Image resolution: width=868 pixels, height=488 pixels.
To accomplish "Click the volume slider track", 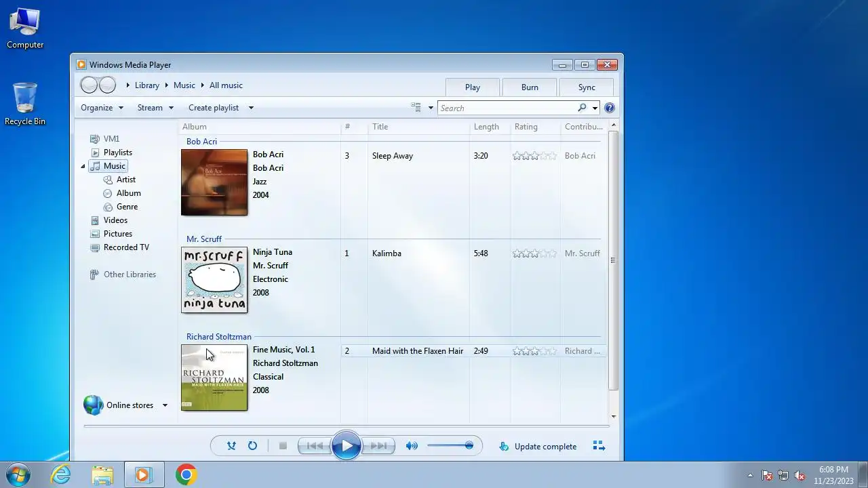I will (x=449, y=446).
